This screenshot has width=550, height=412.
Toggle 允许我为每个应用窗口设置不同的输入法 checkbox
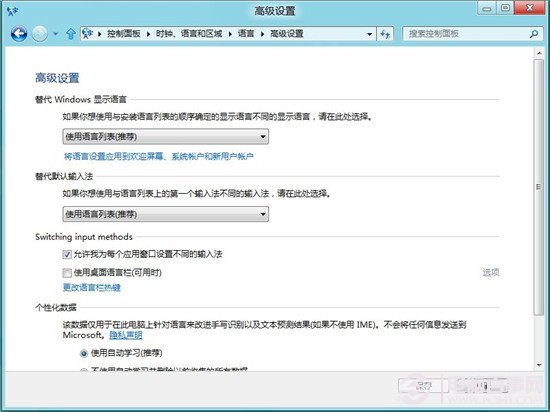67,254
